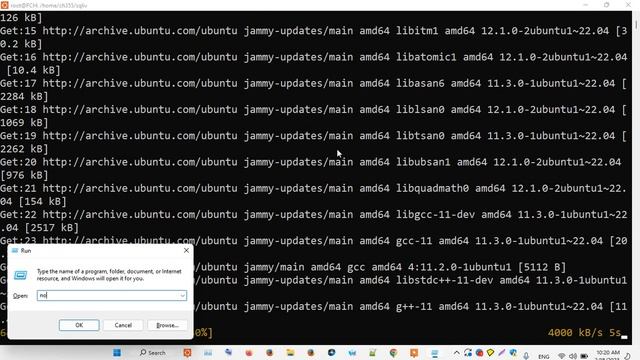
Task: Click the battery icon in system tray
Action: pos(584,356)
